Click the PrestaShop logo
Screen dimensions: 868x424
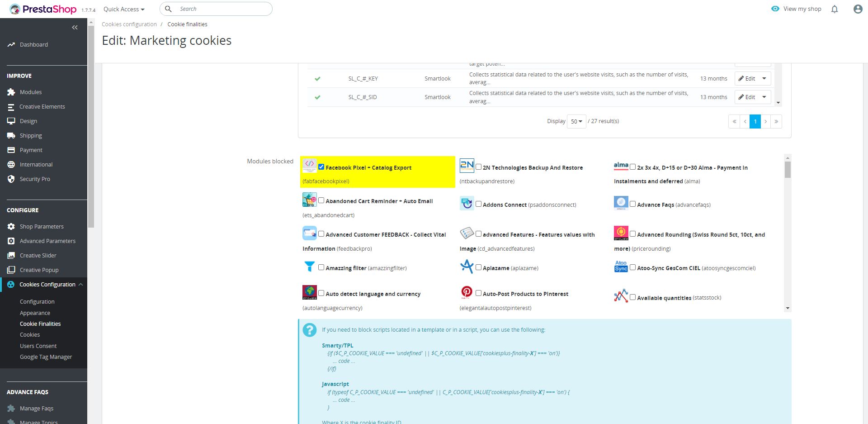click(43, 9)
